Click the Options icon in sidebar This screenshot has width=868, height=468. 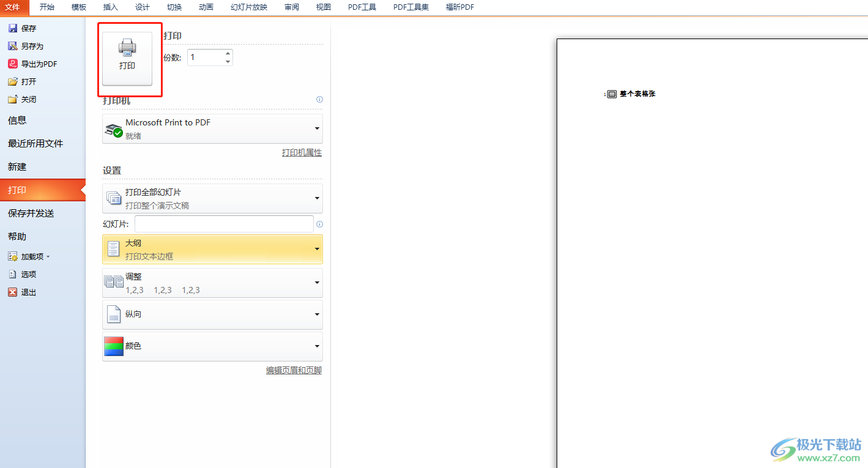12,274
